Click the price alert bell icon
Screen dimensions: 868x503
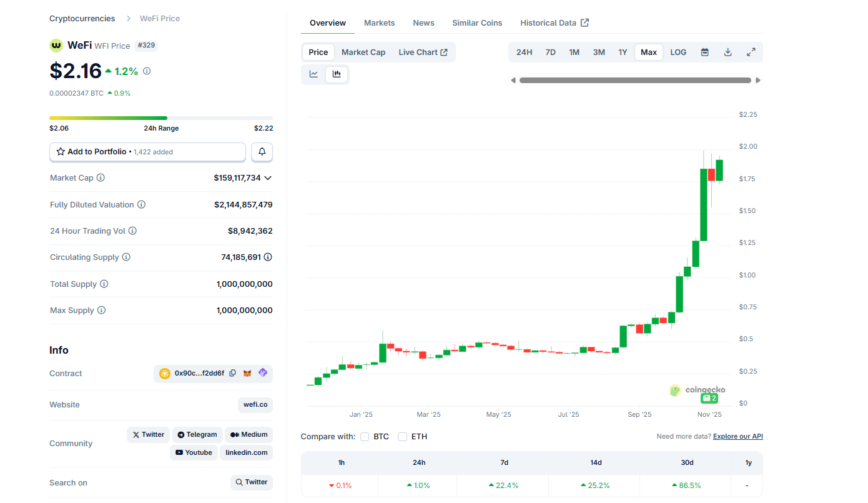(x=262, y=152)
